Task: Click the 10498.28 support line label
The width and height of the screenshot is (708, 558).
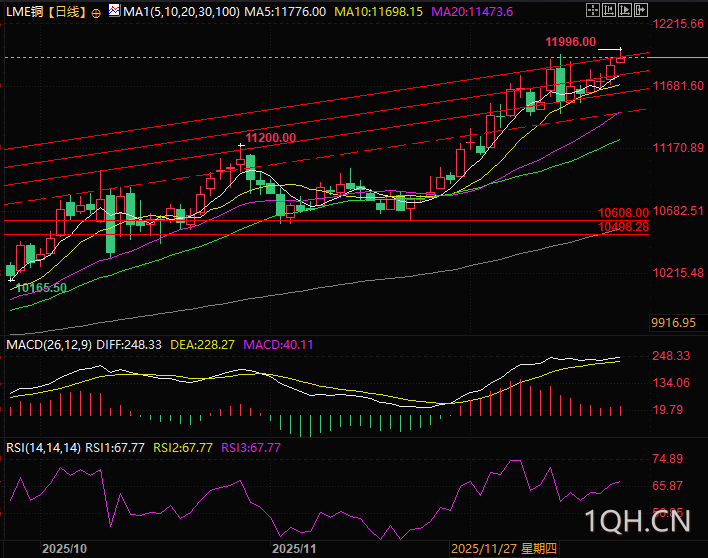Action: point(623,227)
